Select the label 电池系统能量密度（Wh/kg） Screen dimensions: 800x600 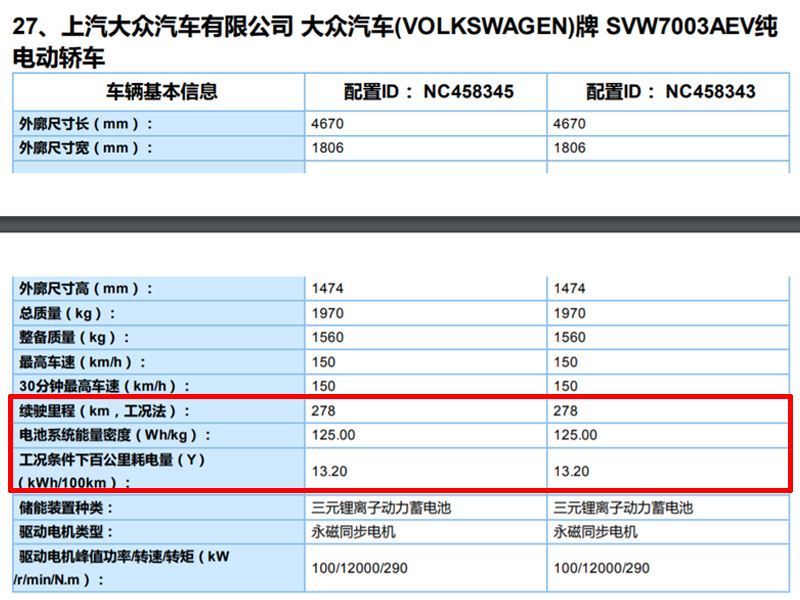click(x=115, y=435)
